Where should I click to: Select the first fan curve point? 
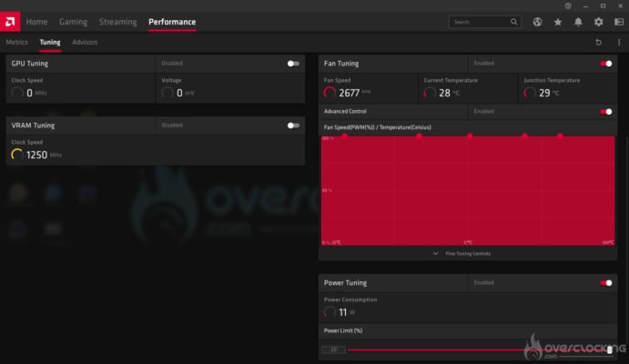pyautogui.click(x=344, y=136)
